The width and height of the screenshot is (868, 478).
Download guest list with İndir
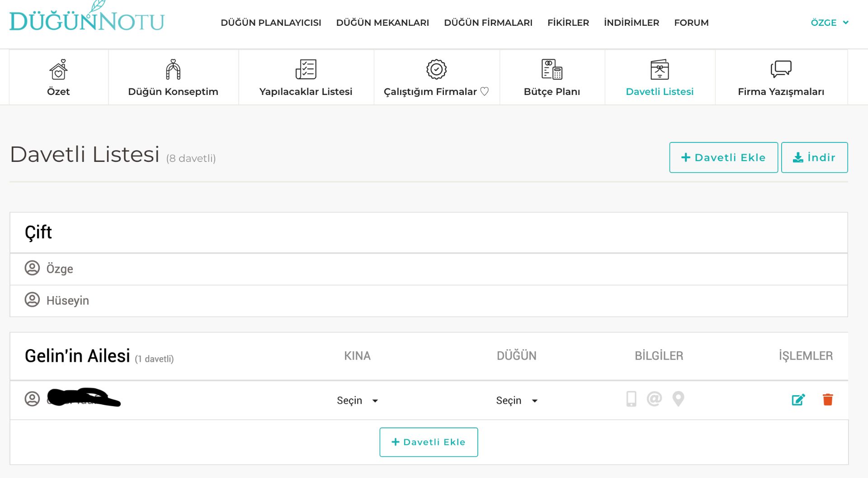[x=814, y=157]
